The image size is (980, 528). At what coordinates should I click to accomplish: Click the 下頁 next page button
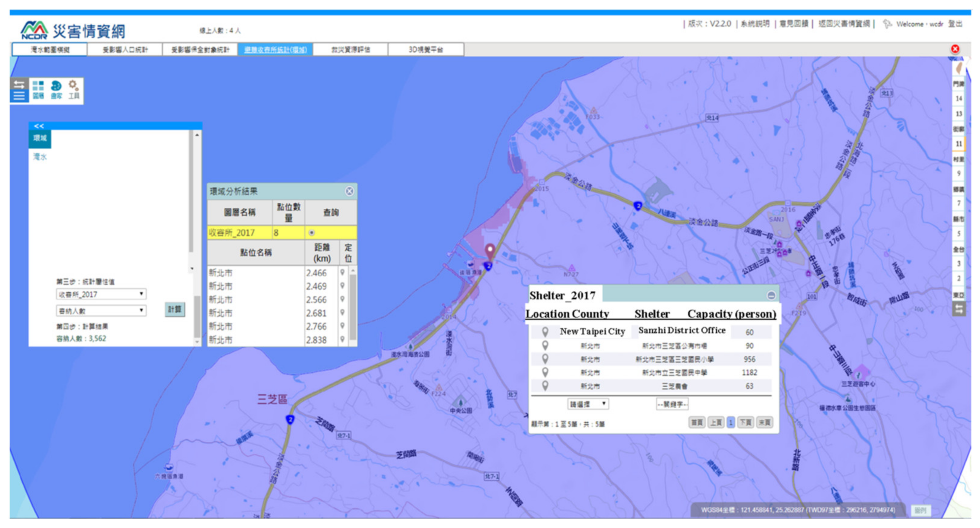pos(745,422)
